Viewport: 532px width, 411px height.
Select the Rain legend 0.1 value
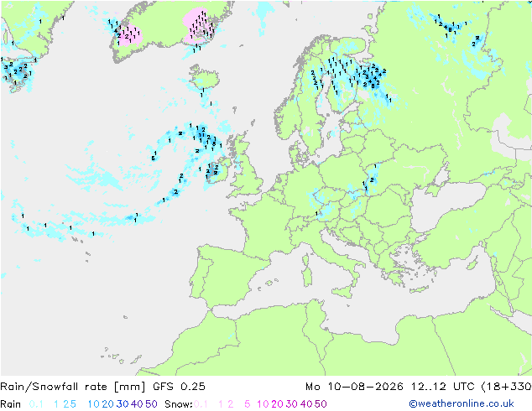tap(36, 404)
